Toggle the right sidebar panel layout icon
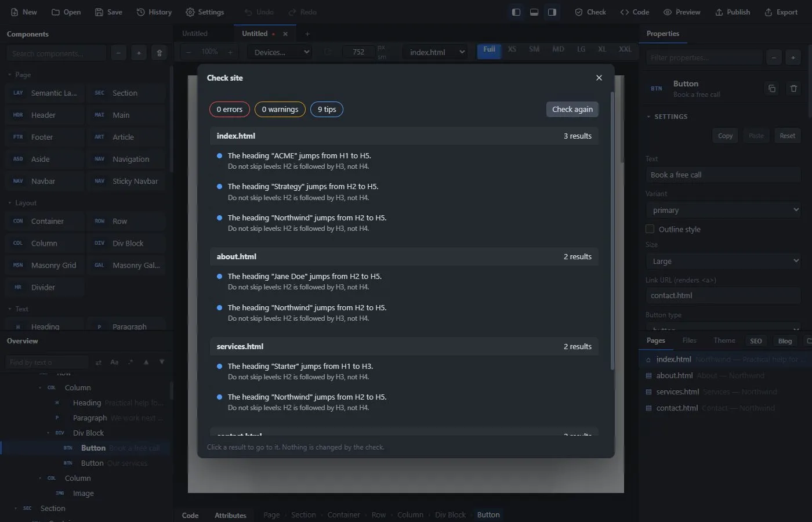Image resolution: width=812 pixels, height=522 pixels. [x=552, y=12]
